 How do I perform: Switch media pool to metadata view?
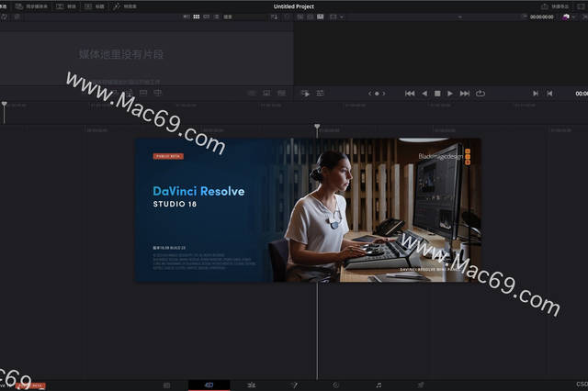pos(187,17)
